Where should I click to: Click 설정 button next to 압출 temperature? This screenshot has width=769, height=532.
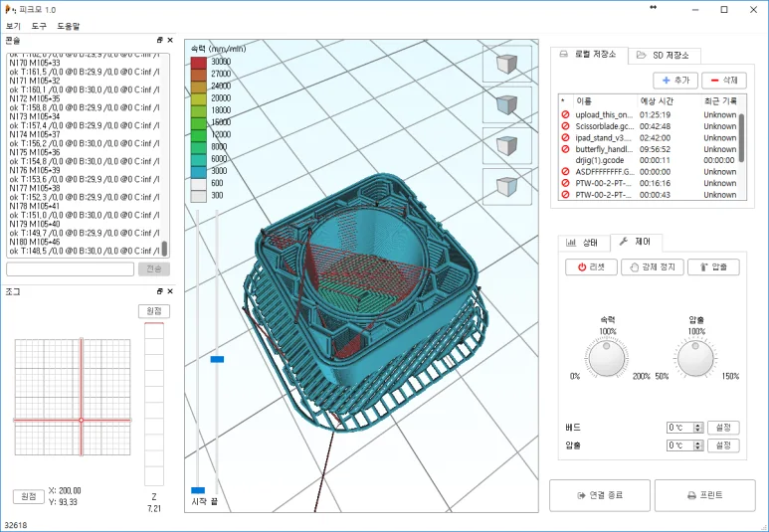[x=723, y=445]
